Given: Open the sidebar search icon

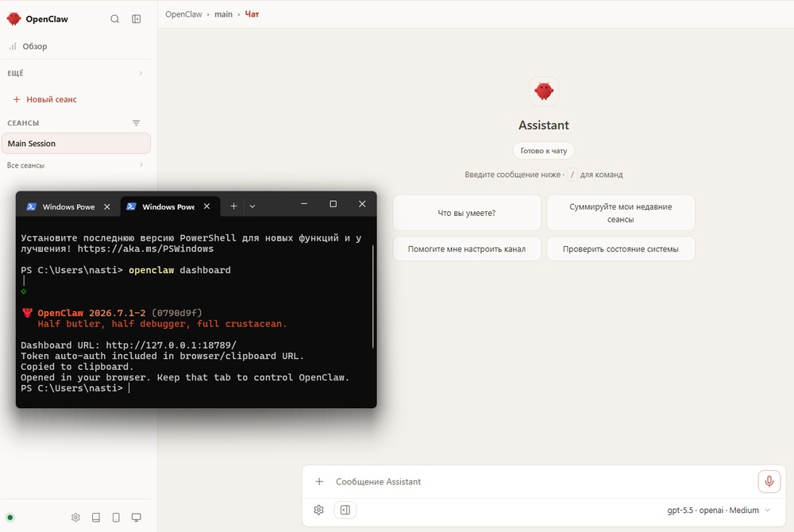Looking at the screenshot, I should pyautogui.click(x=115, y=19).
